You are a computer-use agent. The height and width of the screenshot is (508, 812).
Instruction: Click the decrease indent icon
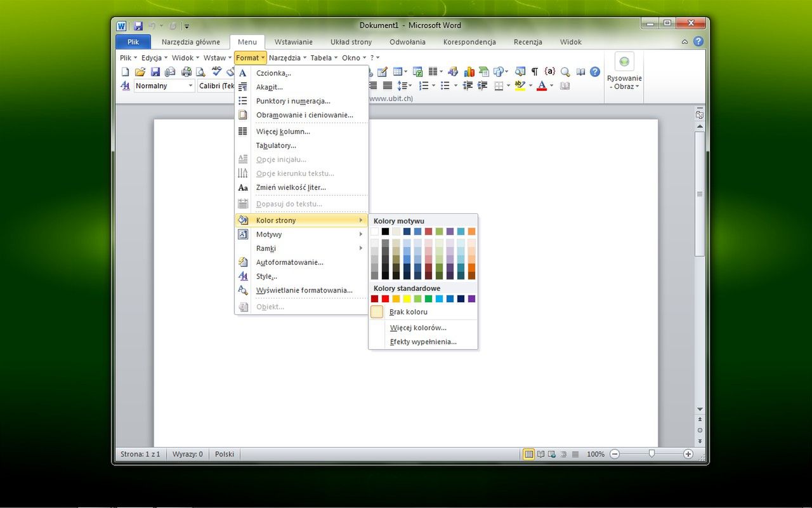point(468,86)
